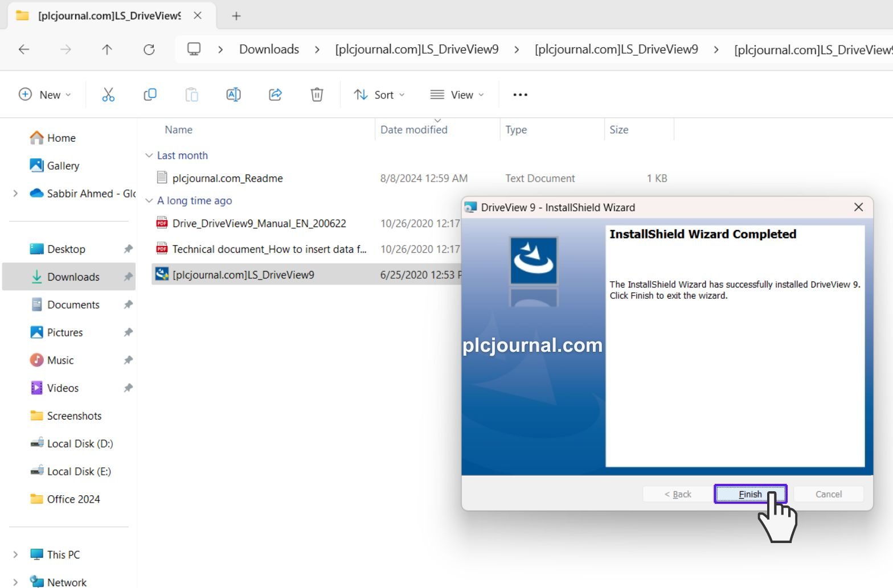Expand chevron after Downloads in breadcrumb
Image resolution: width=893 pixels, height=588 pixels.
[317, 50]
